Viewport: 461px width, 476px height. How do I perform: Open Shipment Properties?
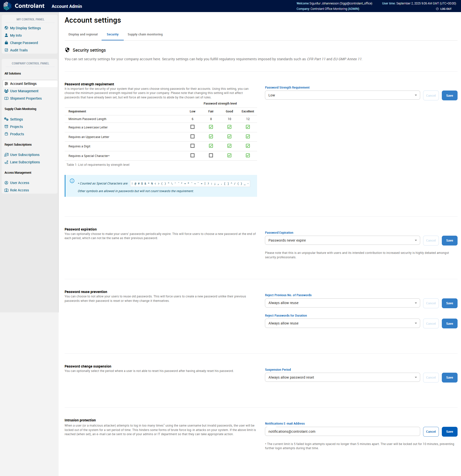(26, 98)
